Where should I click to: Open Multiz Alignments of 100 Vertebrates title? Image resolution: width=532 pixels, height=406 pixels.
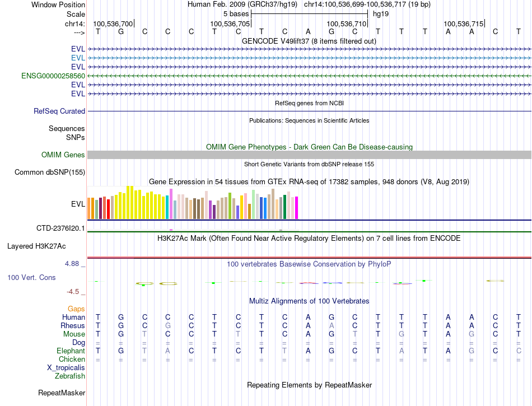[309, 301]
